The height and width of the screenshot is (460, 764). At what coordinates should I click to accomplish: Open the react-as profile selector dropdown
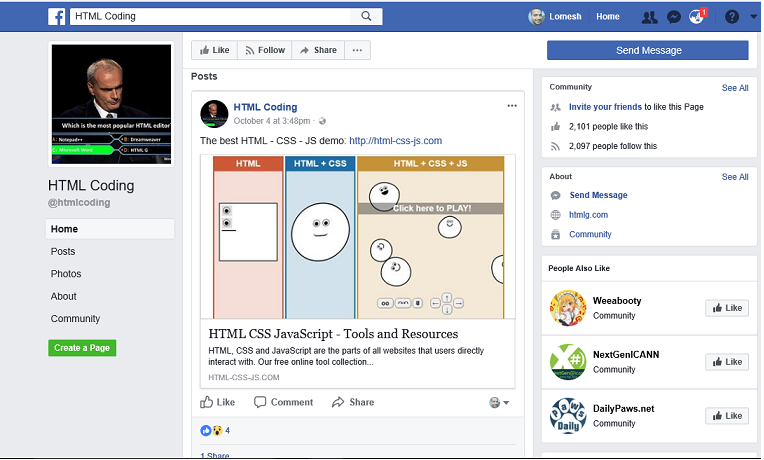pos(499,403)
